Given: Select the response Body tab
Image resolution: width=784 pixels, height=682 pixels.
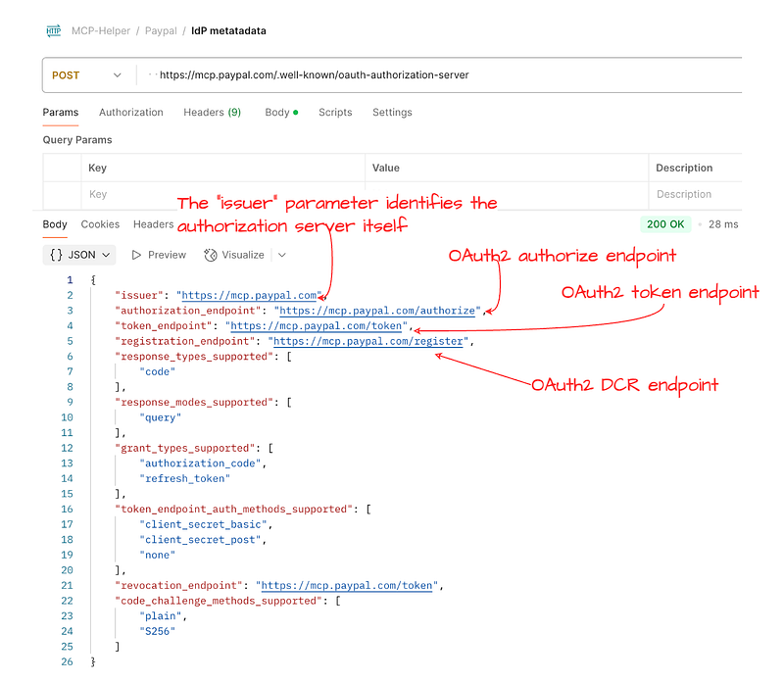Looking at the screenshot, I should [55, 224].
